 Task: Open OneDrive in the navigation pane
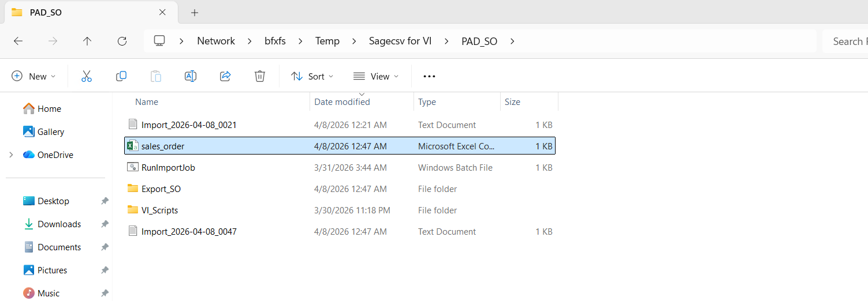(48, 155)
